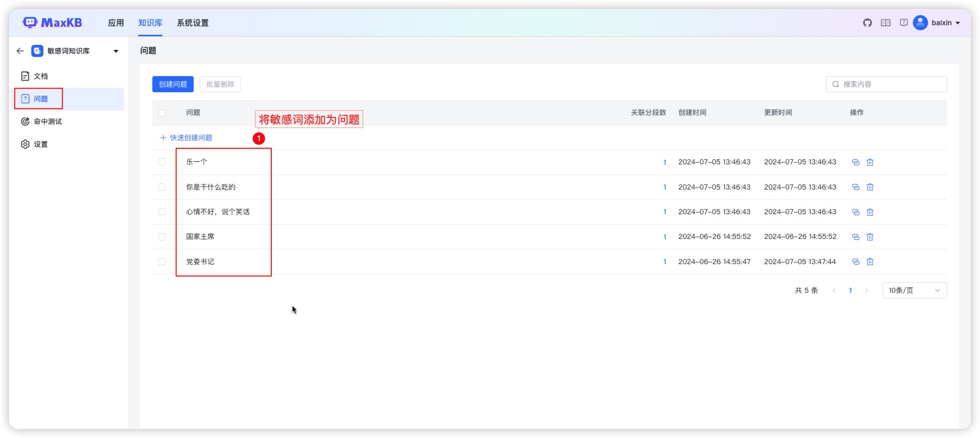Check the 国家主席 row checkbox

pyautogui.click(x=162, y=237)
